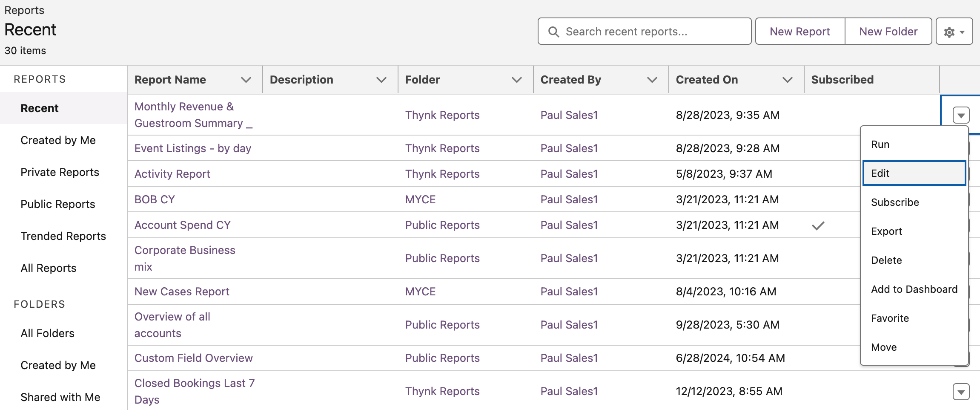Image resolution: width=980 pixels, height=410 pixels.
Task: Click the search magnifier icon
Action: tap(553, 32)
